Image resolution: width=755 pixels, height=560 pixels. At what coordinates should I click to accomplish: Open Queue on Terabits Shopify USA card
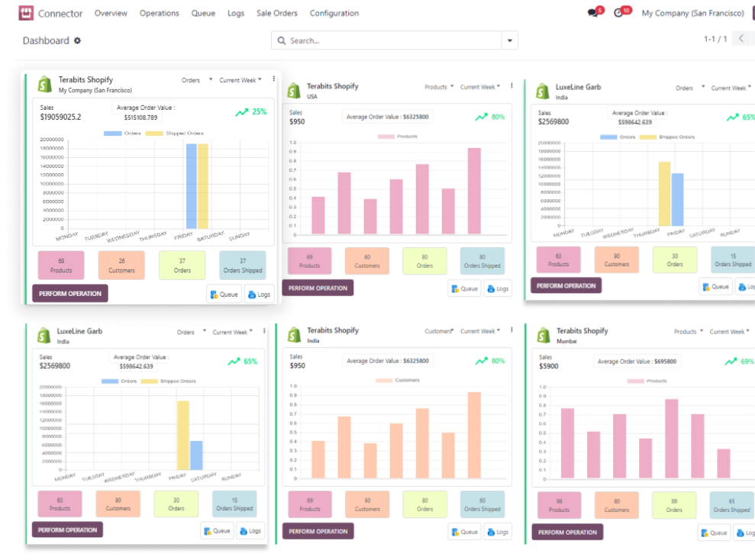tap(464, 288)
